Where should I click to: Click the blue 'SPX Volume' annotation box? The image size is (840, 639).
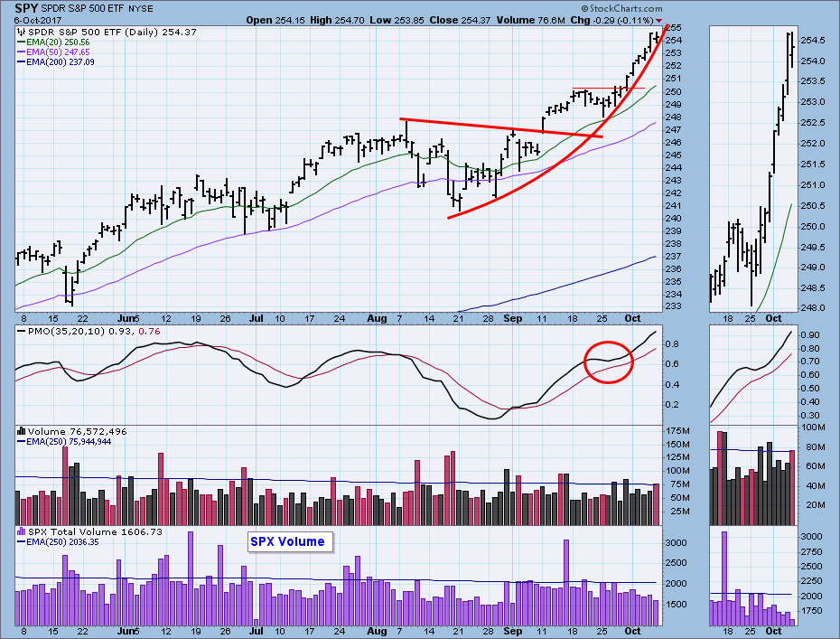288,541
